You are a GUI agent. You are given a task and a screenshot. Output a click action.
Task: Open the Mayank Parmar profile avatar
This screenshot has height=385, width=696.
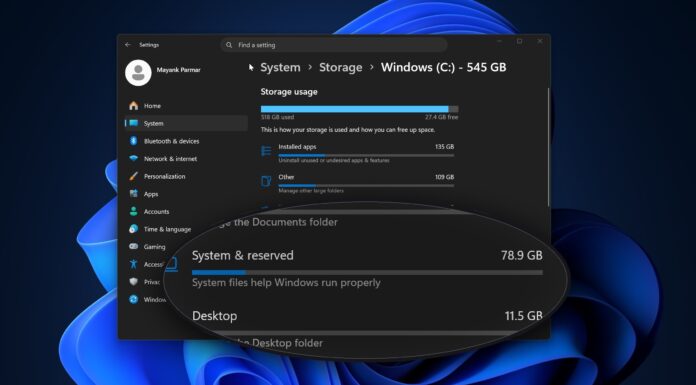coord(138,72)
